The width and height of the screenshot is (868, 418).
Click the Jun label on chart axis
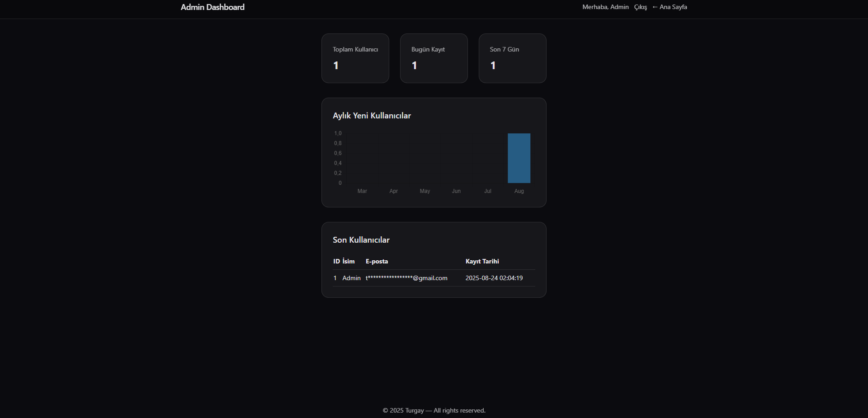tap(456, 191)
